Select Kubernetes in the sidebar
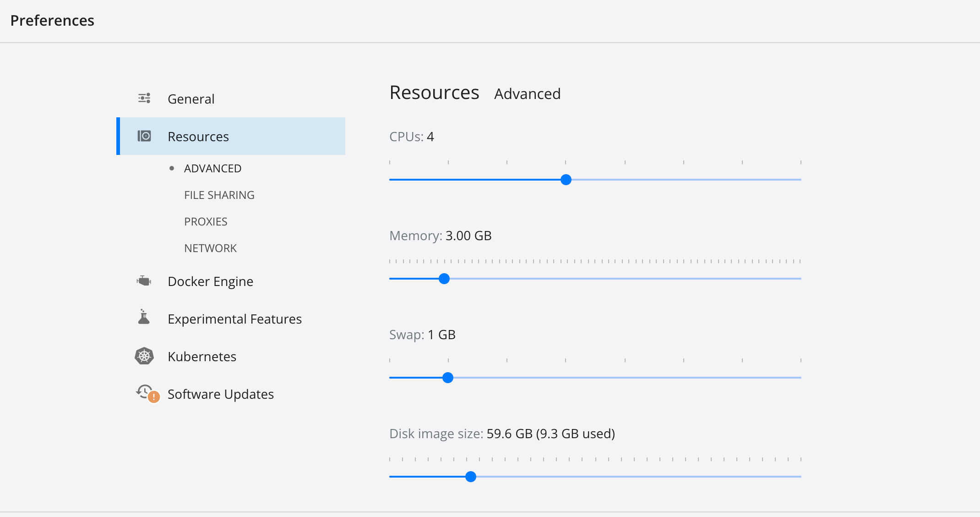This screenshot has height=517, width=980. (202, 356)
